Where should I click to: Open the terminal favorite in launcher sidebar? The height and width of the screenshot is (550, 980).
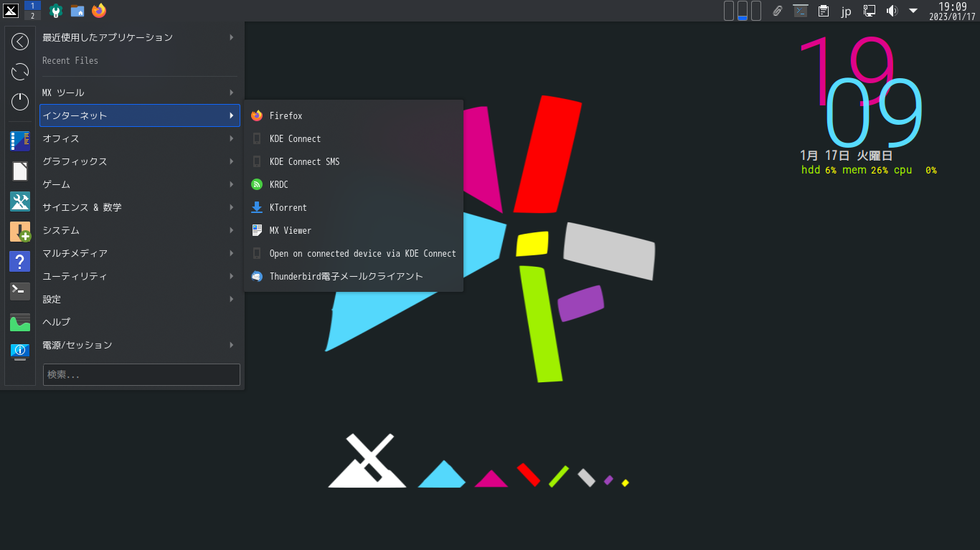[x=20, y=291]
